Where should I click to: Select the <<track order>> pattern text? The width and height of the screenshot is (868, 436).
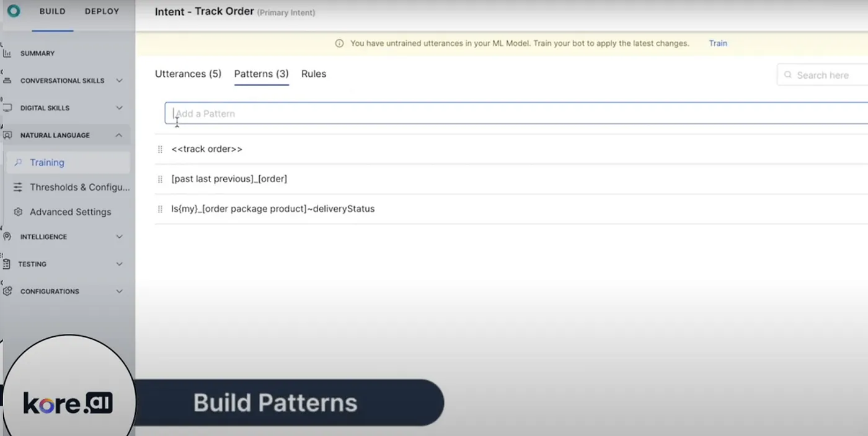pyautogui.click(x=206, y=149)
